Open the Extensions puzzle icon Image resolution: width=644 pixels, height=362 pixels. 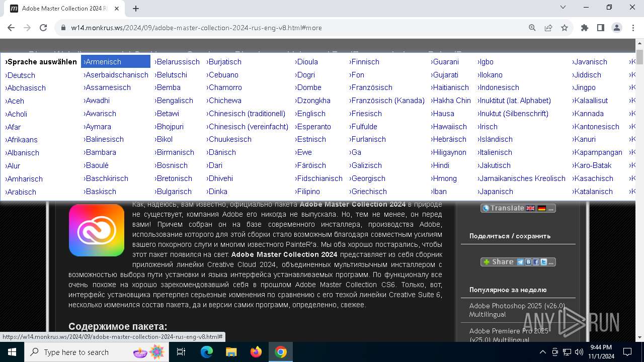[x=585, y=28]
